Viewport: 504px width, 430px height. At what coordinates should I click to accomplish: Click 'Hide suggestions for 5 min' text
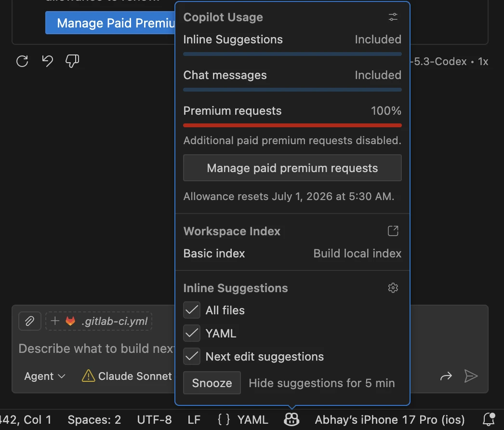[x=322, y=383]
